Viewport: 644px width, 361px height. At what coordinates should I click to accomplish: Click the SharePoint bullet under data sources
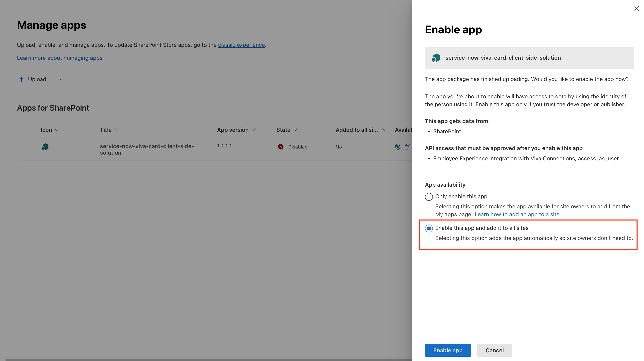click(x=447, y=131)
